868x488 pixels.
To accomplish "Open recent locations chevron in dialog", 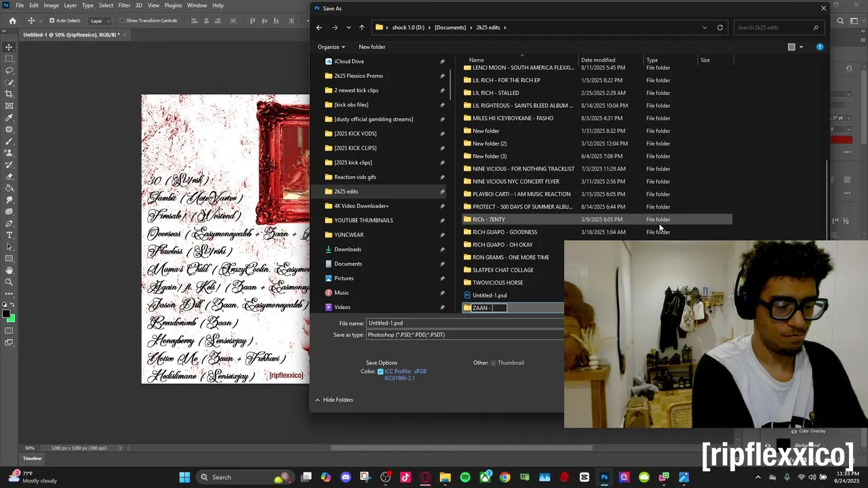I will 349,28.
